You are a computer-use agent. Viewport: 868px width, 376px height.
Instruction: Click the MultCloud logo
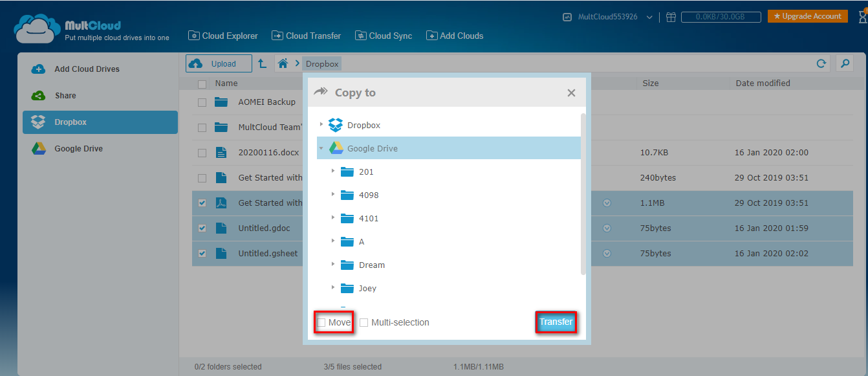tap(91, 29)
